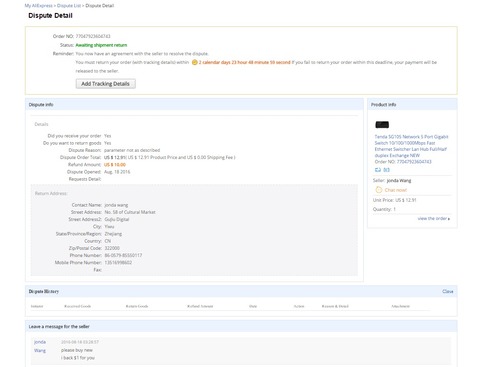Open My AliExpress breadcrumb link

[38, 6]
